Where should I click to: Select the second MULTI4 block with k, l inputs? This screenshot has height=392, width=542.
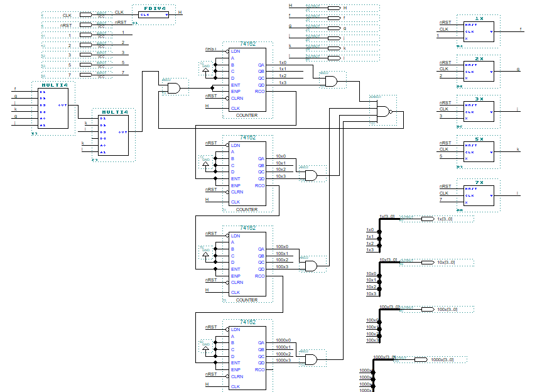pyautogui.click(x=114, y=135)
